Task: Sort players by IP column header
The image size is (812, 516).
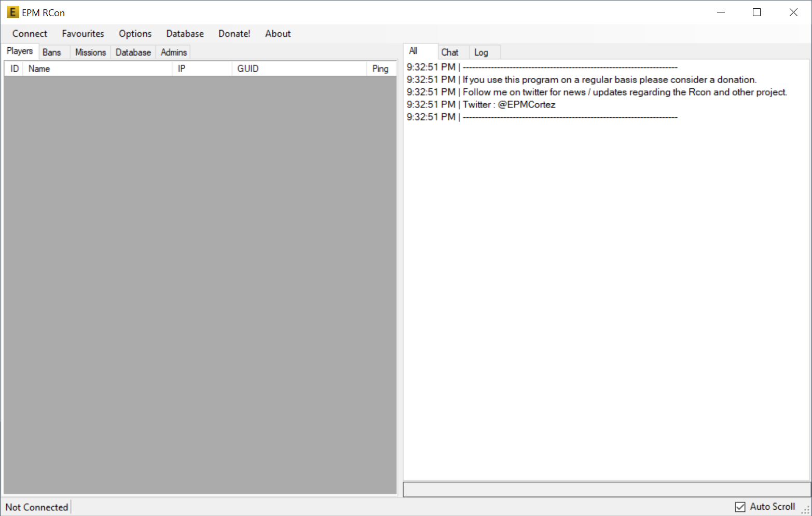Action: click(202, 69)
